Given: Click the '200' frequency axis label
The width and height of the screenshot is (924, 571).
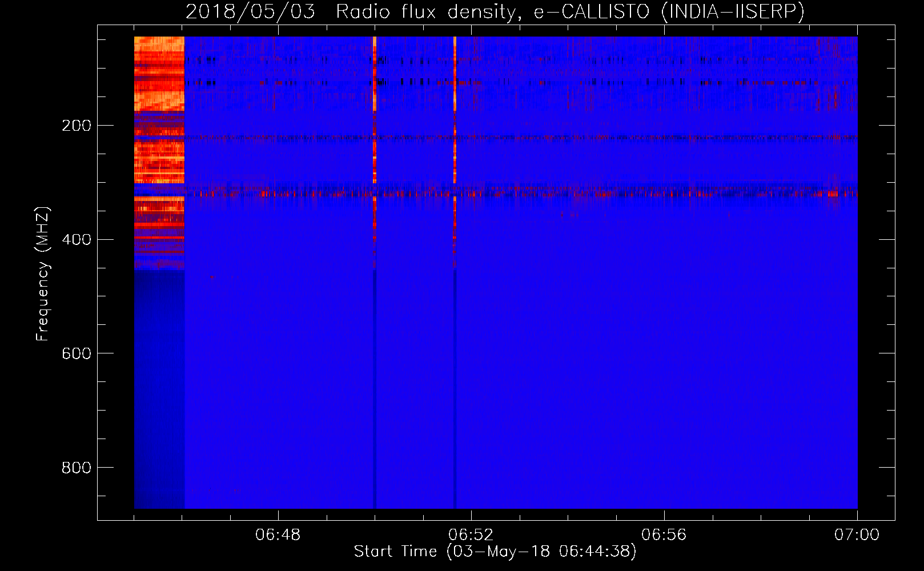Looking at the screenshot, I should pos(77,126).
